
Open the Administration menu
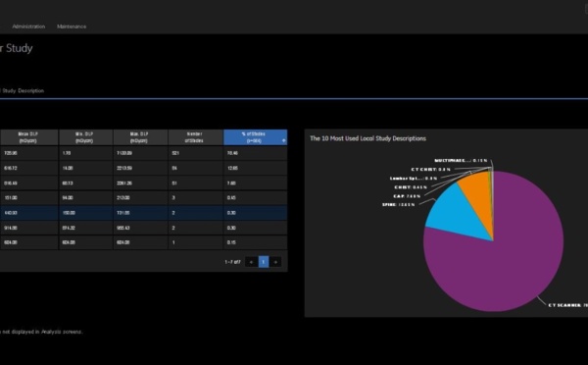click(28, 26)
